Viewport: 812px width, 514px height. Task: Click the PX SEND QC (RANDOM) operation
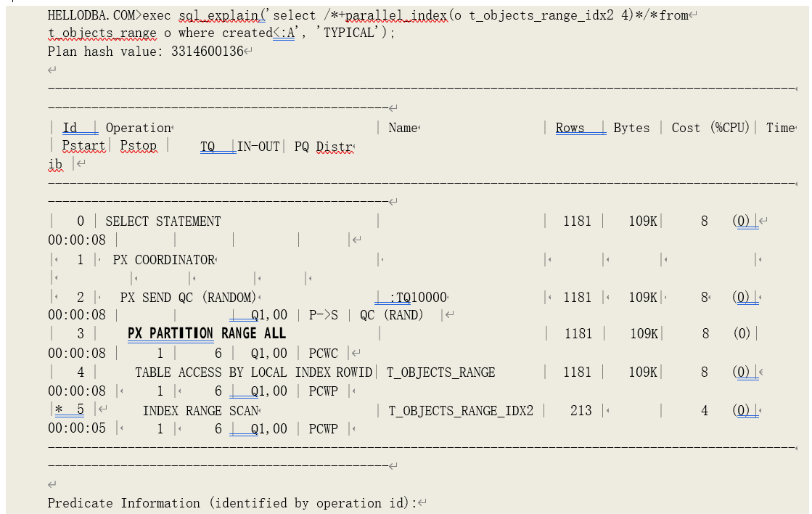click(188, 298)
